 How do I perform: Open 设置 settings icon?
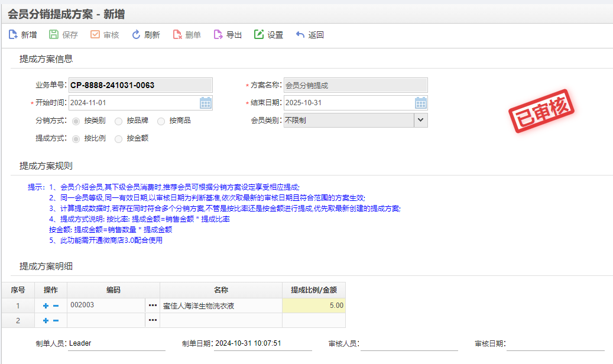click(x=259, y=35)
